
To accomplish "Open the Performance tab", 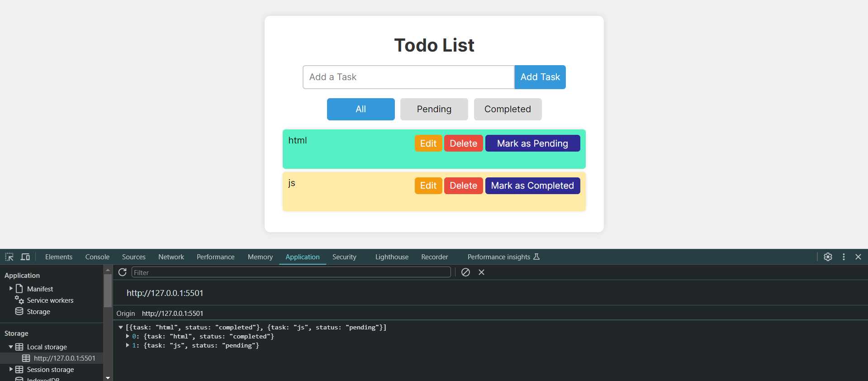I will 216,257.
